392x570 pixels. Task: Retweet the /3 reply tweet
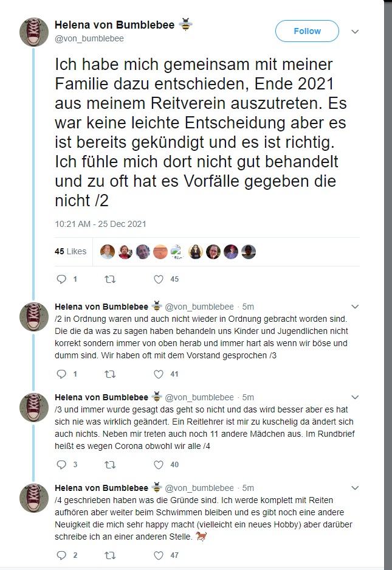(110, 465)
